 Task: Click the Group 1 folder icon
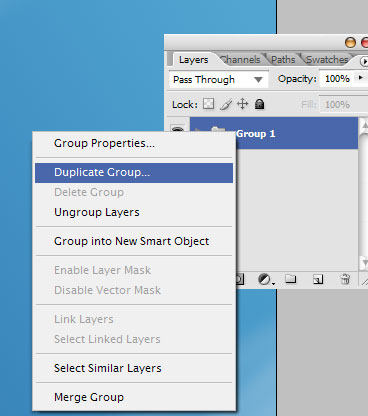(218, 129)
